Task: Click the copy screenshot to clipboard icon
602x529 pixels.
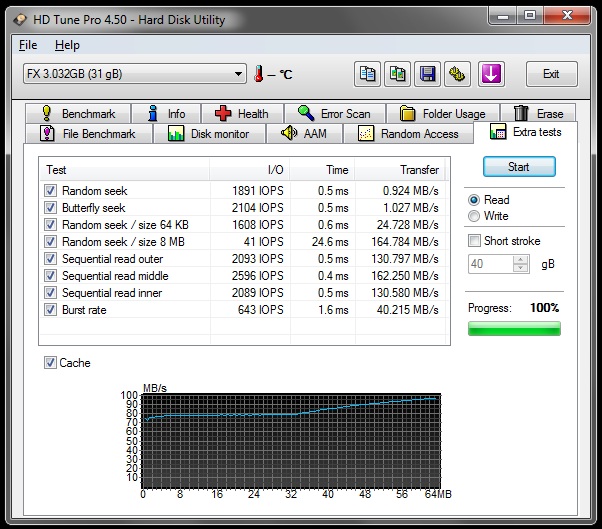Action: point(398,74)
